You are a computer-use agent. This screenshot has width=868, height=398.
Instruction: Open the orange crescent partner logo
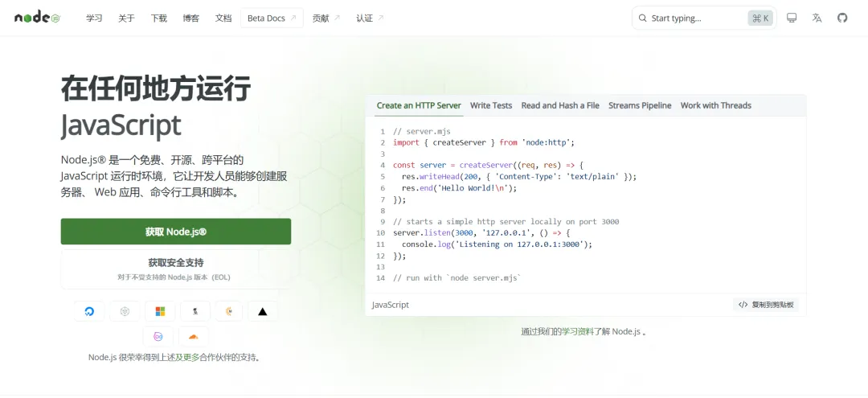[228, 312]
